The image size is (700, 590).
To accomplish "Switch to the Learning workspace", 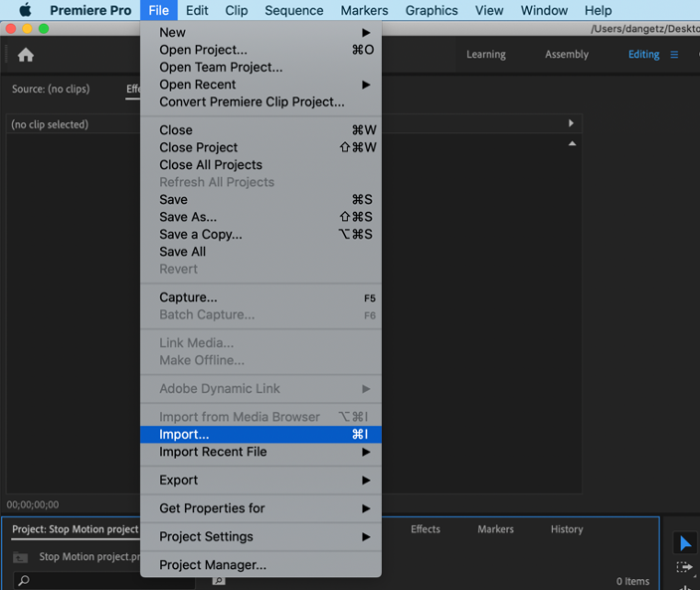I will point(485,55).
